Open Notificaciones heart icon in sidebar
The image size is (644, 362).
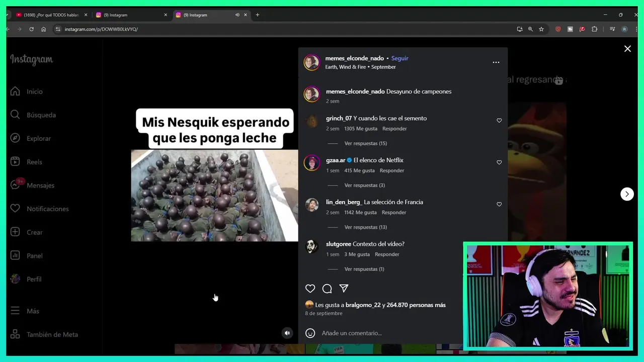pos(15,208)
